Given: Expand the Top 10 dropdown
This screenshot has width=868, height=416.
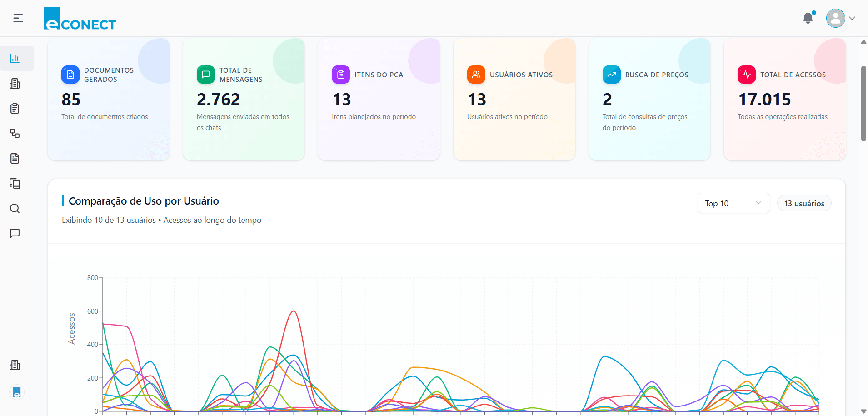Looking at the screenshot, I should click(x=733, y=203).
